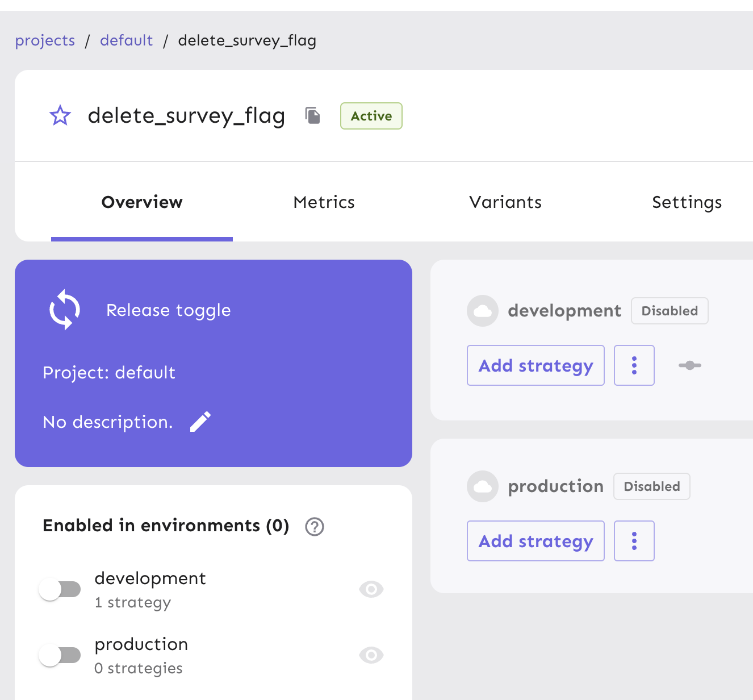Preview development environment with the eye icon
This screenshot has height=700, width=753.
(x=371, y=589)
